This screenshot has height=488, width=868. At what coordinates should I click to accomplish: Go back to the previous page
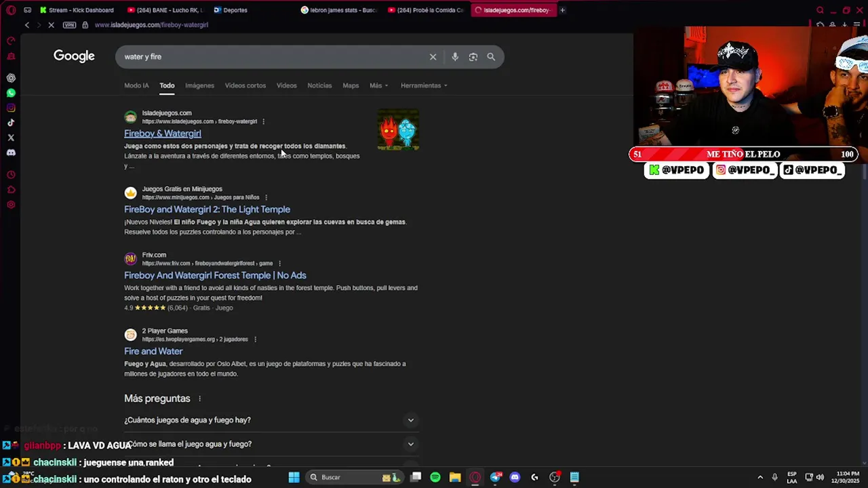coord(27,25)
